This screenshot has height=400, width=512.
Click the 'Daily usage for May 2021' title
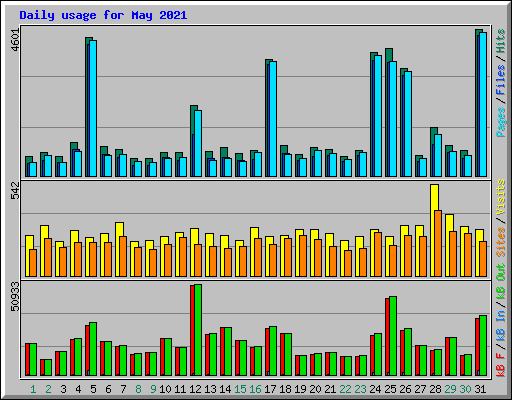pos(103,15)
